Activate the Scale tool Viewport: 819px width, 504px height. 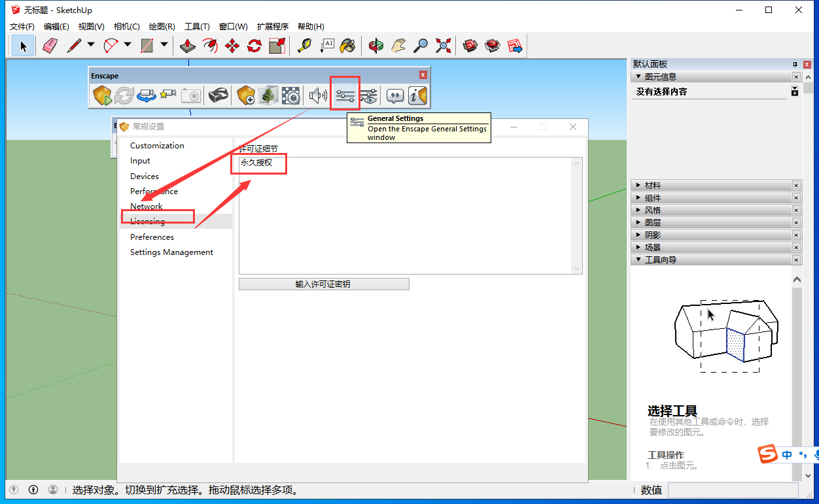pos(277,46)
